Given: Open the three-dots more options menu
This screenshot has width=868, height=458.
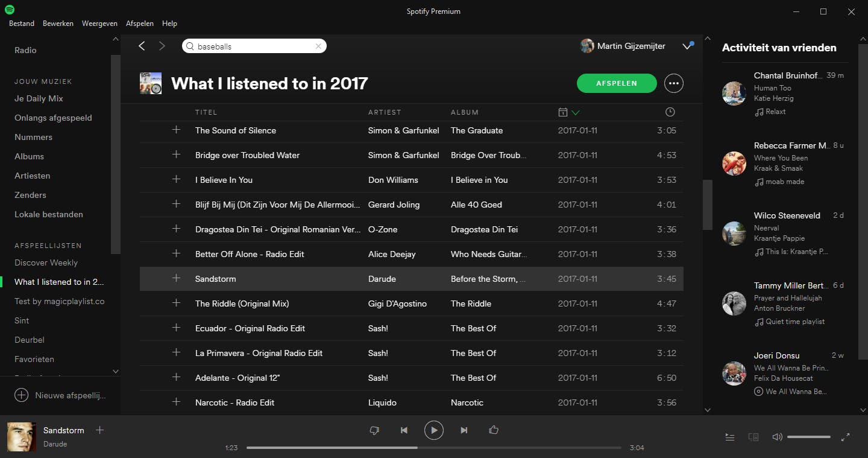Looking at the screenshot, I should (674, 83).
